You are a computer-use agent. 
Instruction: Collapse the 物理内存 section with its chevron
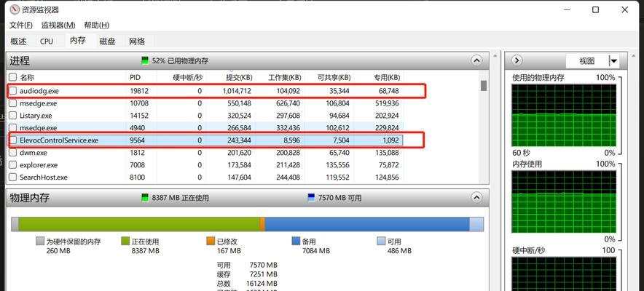[476, 198]
